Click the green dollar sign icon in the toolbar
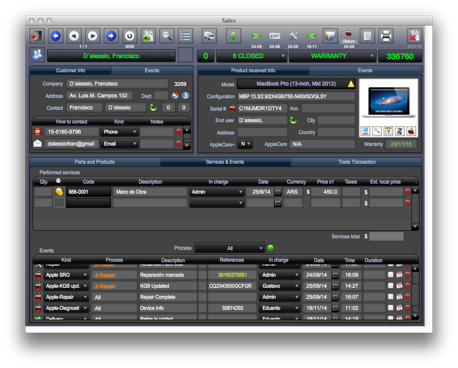This screenshot has width=458, height=368. click(233, 36)
